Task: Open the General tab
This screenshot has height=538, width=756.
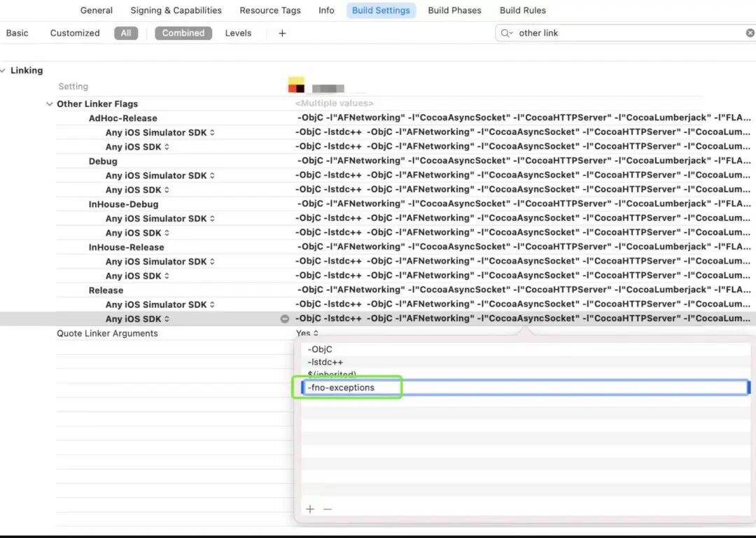Action: click(96, 10)
